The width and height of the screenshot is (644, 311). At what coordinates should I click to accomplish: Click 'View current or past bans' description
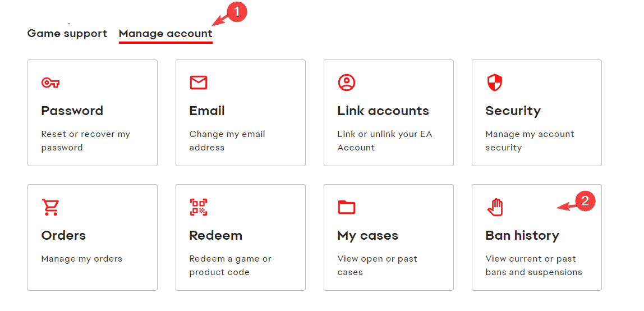tap(533, 266)
